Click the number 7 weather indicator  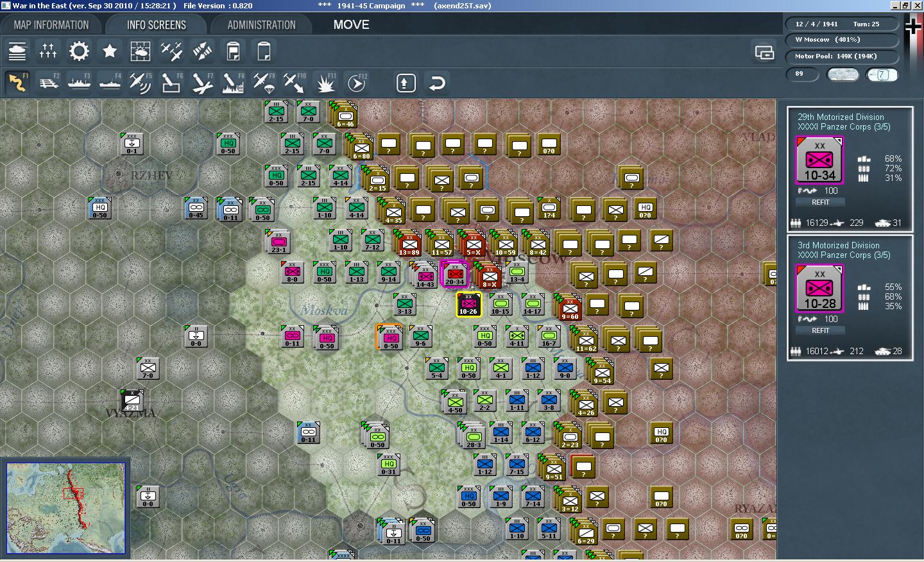(x=882, y=74)
